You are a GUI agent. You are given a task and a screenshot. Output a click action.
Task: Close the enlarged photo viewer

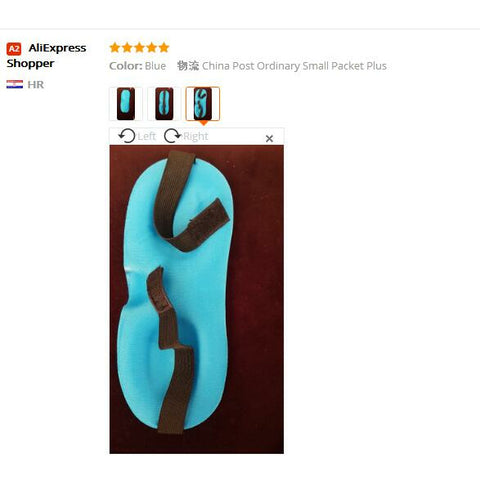269,139
